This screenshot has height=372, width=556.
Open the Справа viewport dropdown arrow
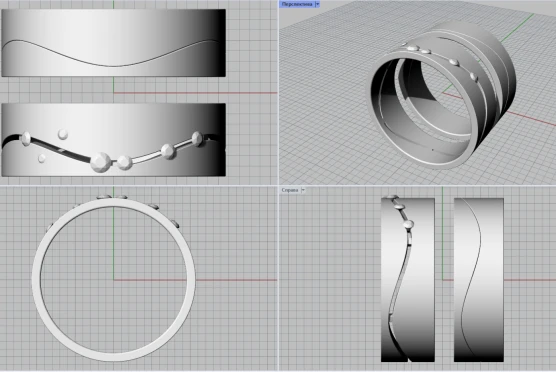pyautogui.click(x=303, y=190)
